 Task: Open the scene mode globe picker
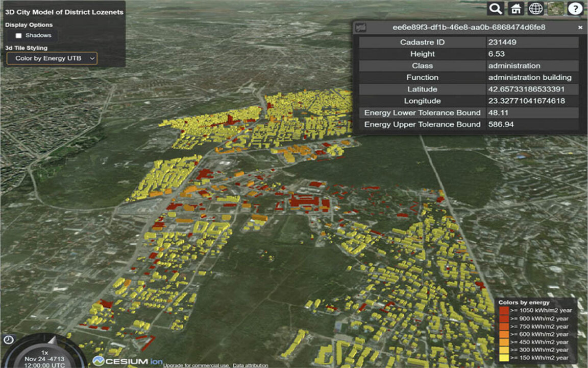tap(535, 9)
